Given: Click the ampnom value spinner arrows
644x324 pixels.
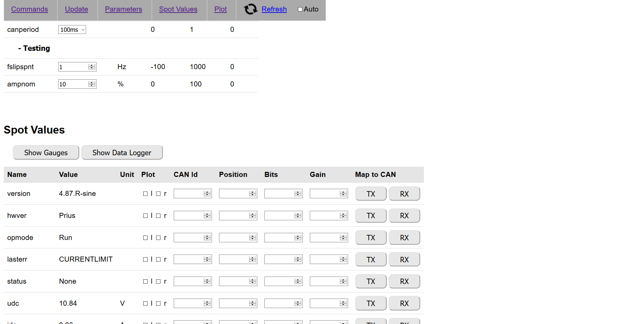Looking at the screenshot, I should click(92, 84).
